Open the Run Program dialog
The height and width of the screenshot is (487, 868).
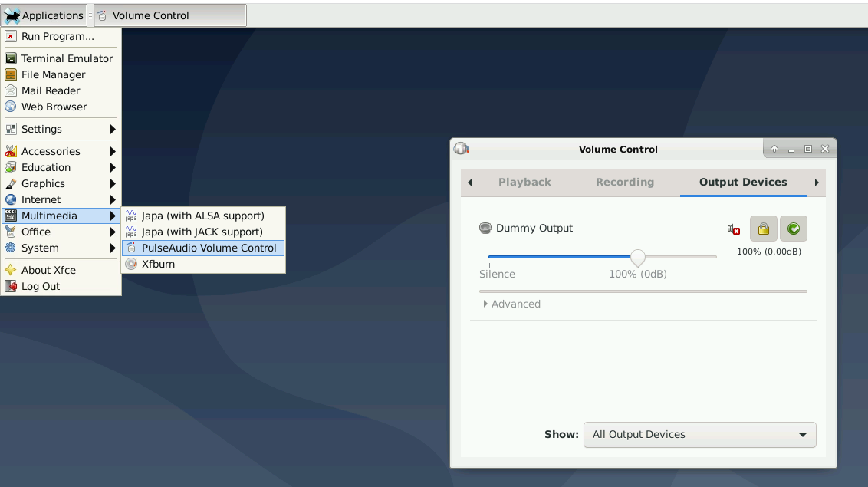click(61, 37)
